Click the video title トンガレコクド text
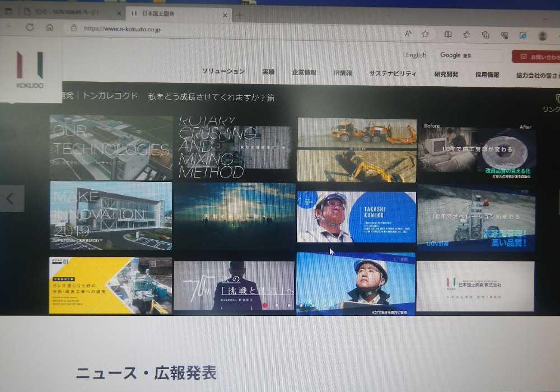Screen dimensions: 560x392 click(110, 96)
